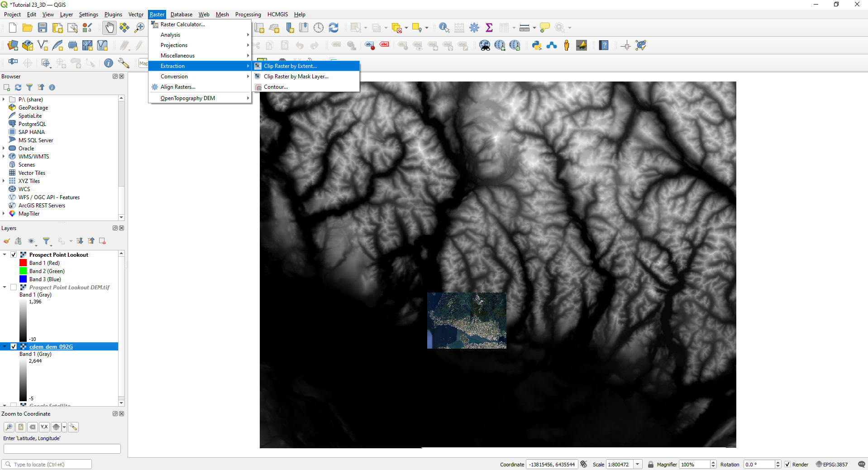Select the Identify Features tool
868x470 pixels.
coord(444,28)
